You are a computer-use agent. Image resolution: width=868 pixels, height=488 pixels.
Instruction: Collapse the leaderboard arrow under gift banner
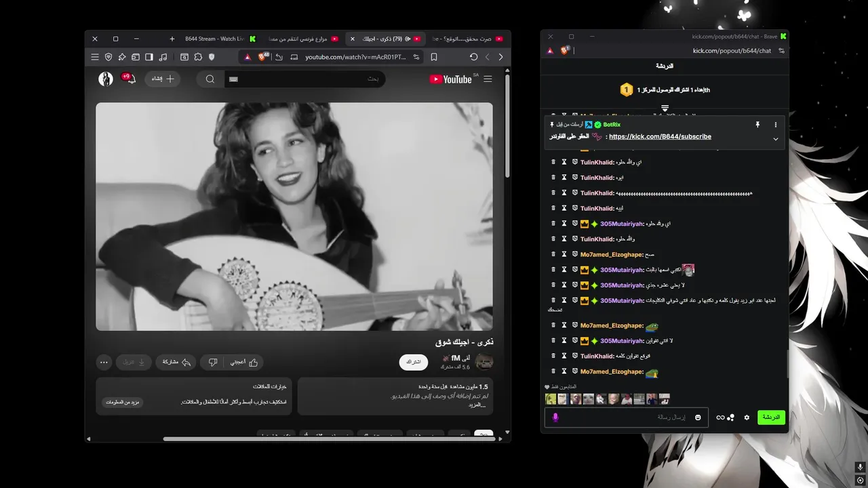click(665, 108)
